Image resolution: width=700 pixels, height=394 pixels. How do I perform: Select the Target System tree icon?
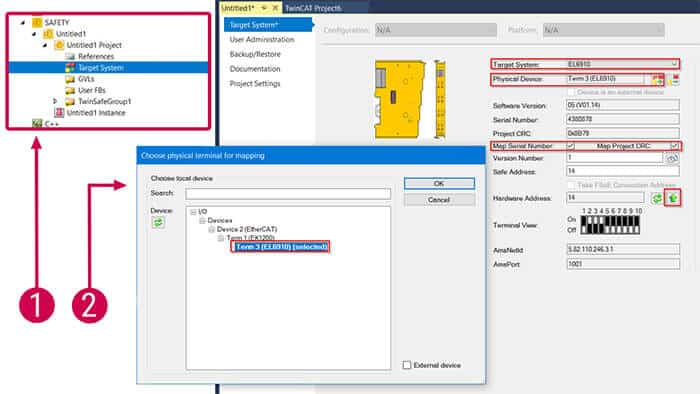(70, 68)
